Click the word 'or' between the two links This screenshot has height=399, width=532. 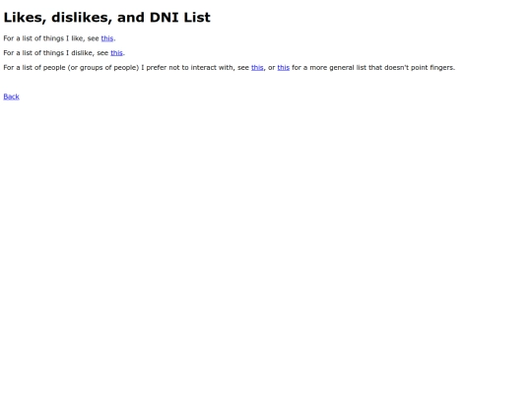(272, 68)
